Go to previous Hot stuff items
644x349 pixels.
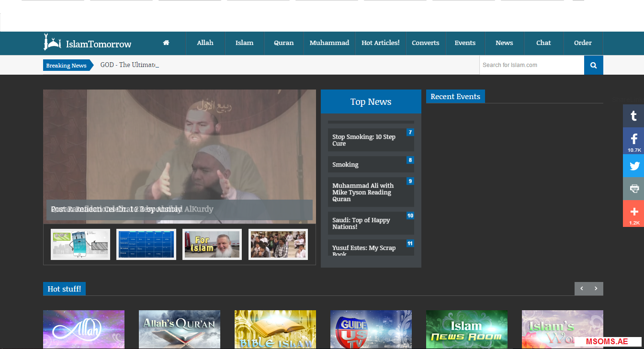tap(582, 289)
